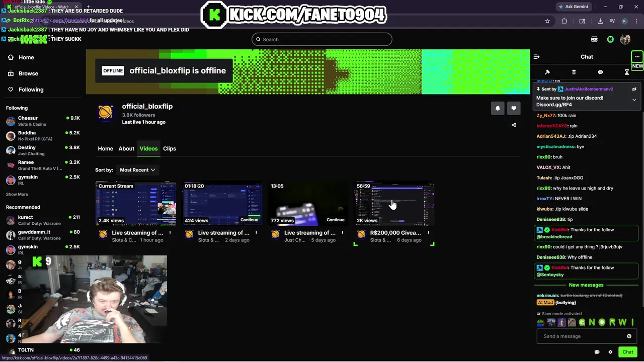The height and width of the screenshot is (362, 644).
Task: Open chat options three-dot menu
Action: pos(637,57)
